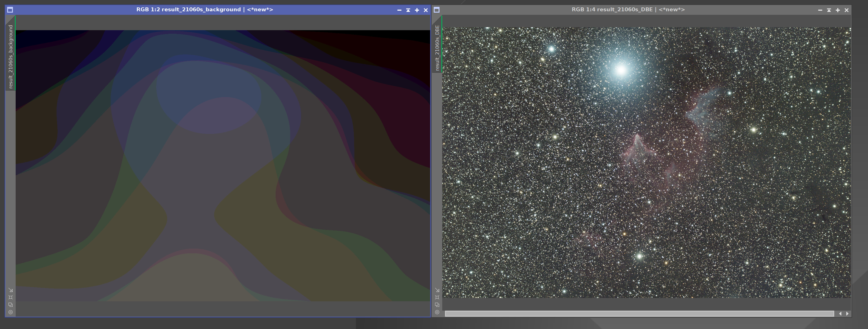Click left scroll arrow in DBE window

tap(840, 314)
